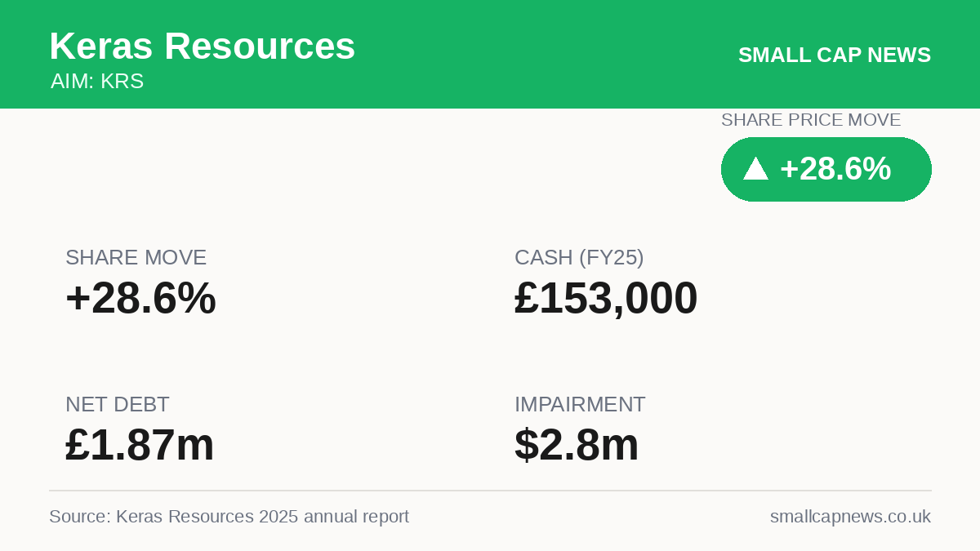The height and width of the screenshot is (551, 980).
Task: Click the white up-arrow triangle icon
Action: point(755,169)
